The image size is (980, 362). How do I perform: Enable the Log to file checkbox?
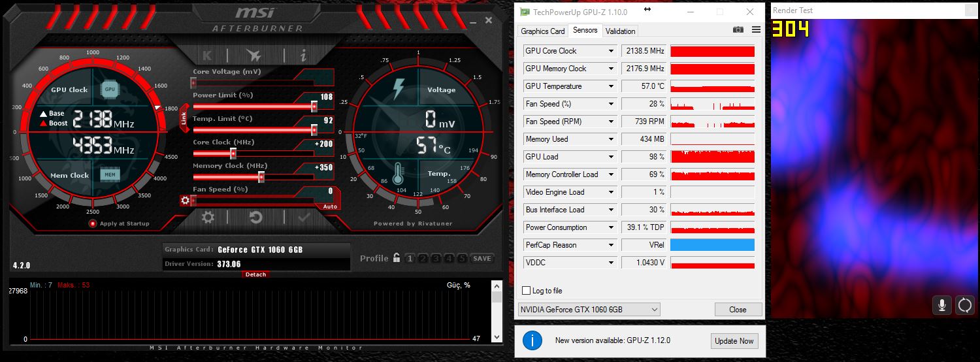tap(527, 291)
